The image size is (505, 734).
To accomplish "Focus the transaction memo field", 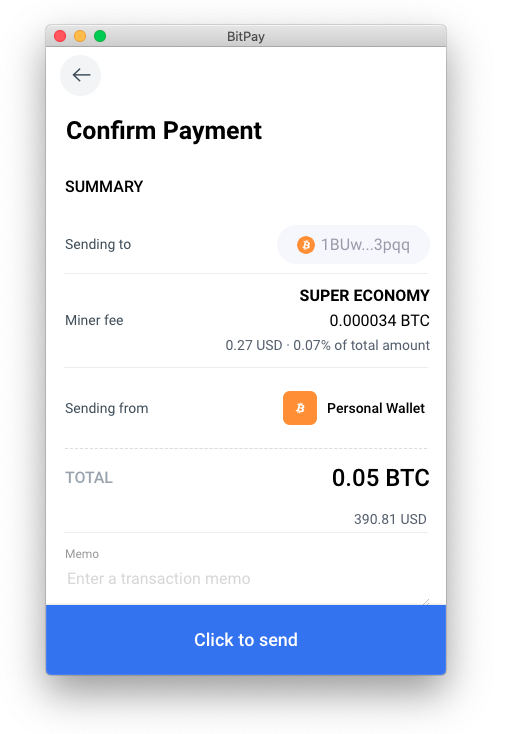I will (246, 579).
